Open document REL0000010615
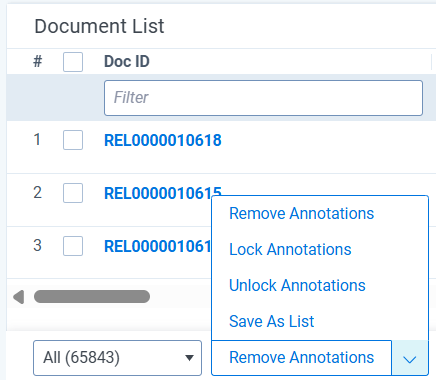Viewport: 436px width, 380px height. click(163, 193)
